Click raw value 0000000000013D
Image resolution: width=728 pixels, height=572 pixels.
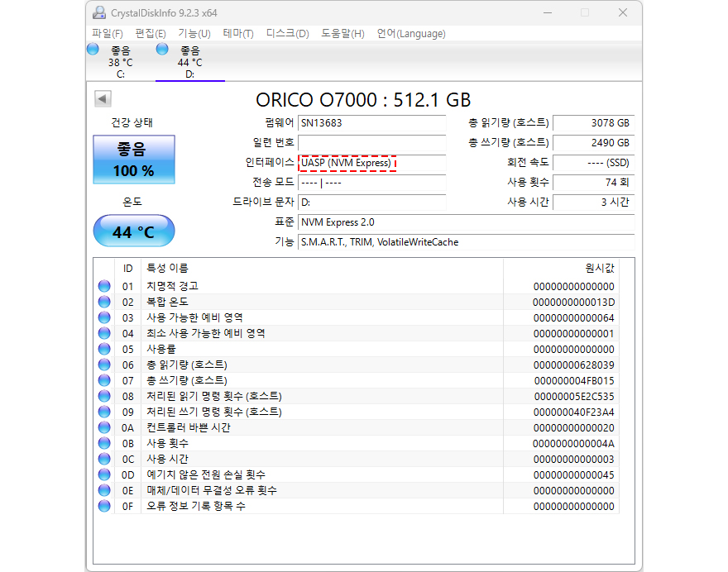pyautogui.click(x=573, y=303)
